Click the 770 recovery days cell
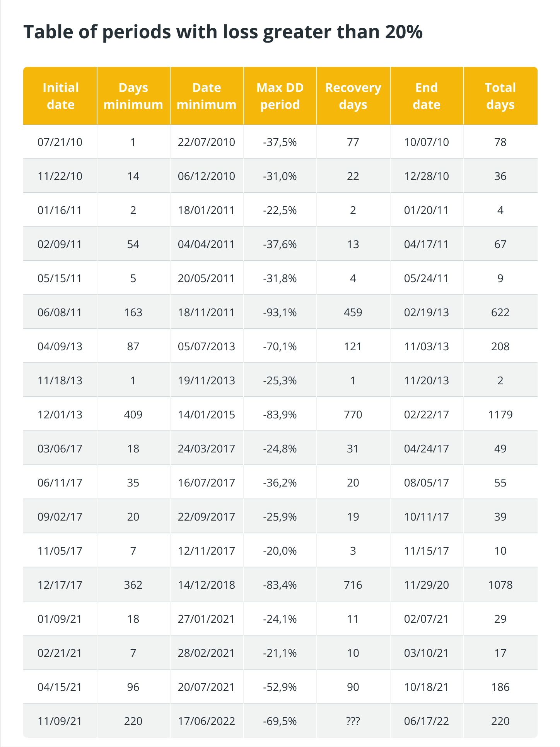 click(x=353, y=415)
